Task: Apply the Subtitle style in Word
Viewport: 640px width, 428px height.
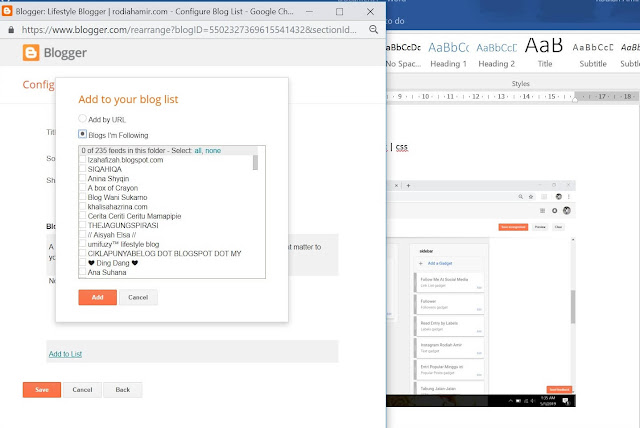Action: pyautogui.click(x=593, y=55)
